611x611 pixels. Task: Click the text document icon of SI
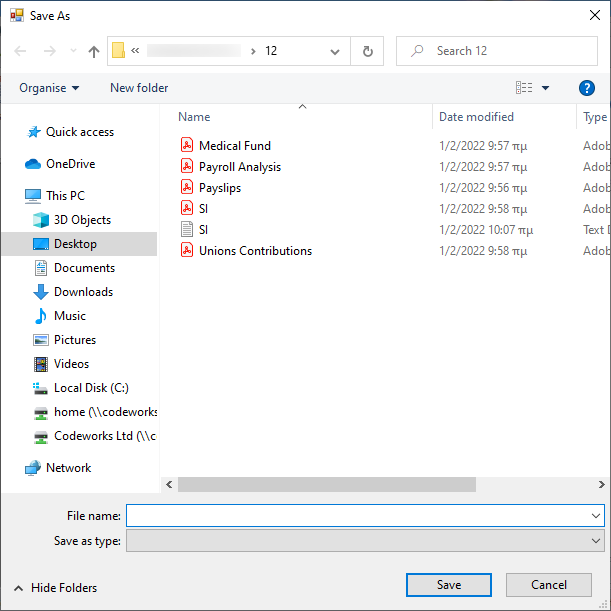click(x=187, y=230)
